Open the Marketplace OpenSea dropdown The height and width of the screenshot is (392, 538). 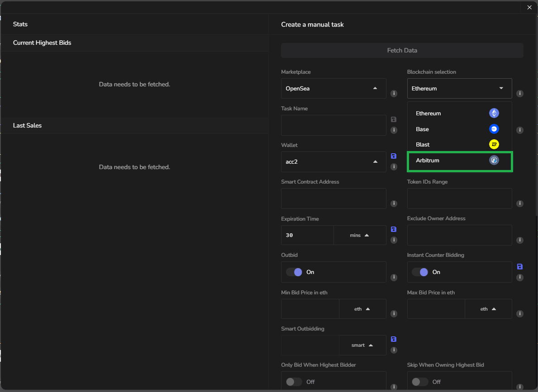(x=333, y=89)
